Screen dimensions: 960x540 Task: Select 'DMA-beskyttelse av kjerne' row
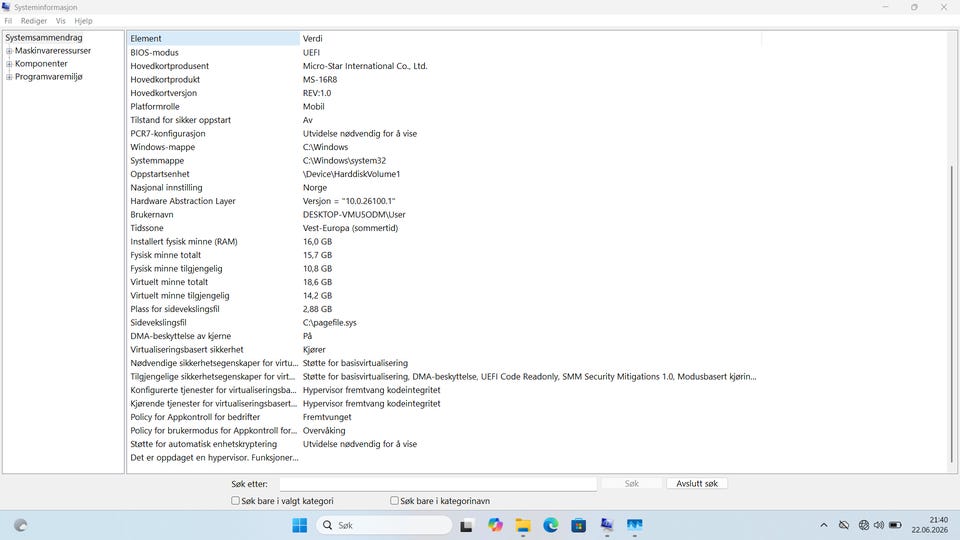tap(444, 336)
